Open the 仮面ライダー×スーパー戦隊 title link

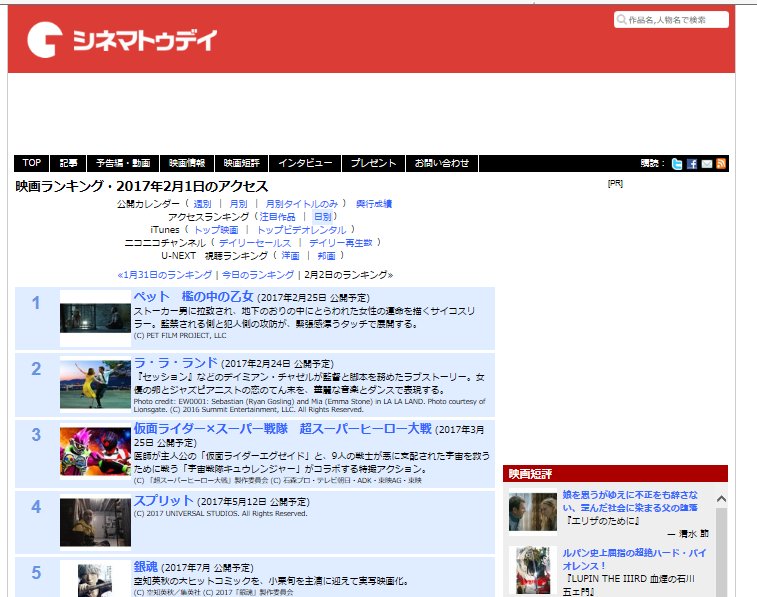[282, 428]
